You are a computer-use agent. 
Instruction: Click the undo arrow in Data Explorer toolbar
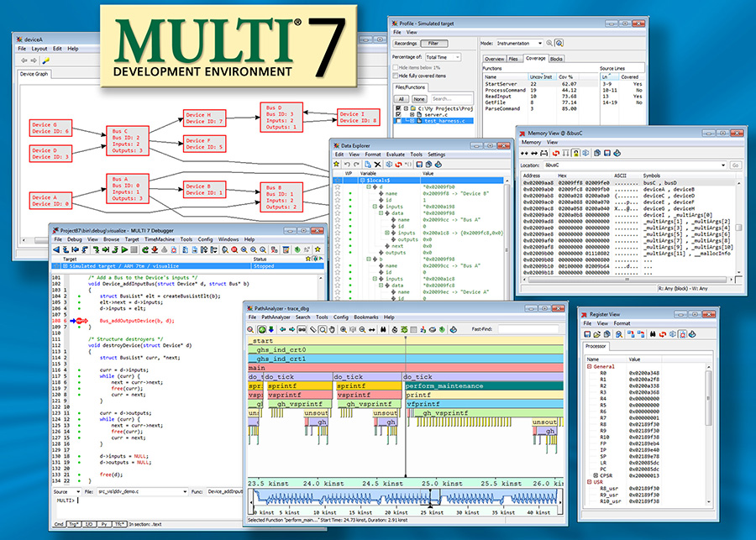click(x=346, y=165)
